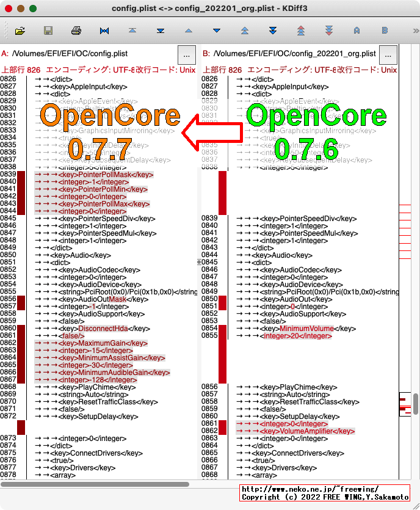The image size is (420, 510).
Task: Click the Open folder toolbar icon
Action: tap(20, 31)
